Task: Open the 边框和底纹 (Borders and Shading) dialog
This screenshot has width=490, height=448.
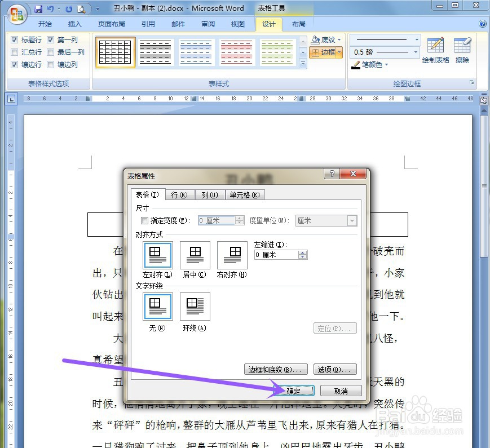Action: [x=275, y=369]
